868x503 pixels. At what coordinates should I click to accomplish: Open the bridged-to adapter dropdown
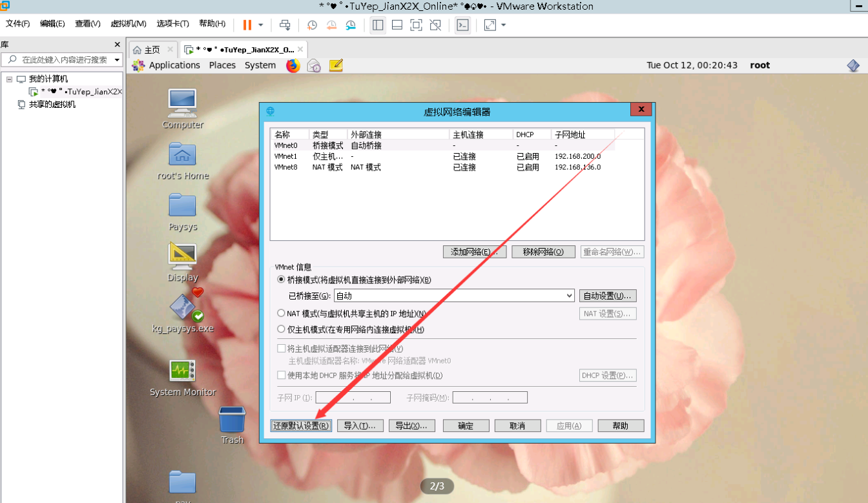point(454,296)
